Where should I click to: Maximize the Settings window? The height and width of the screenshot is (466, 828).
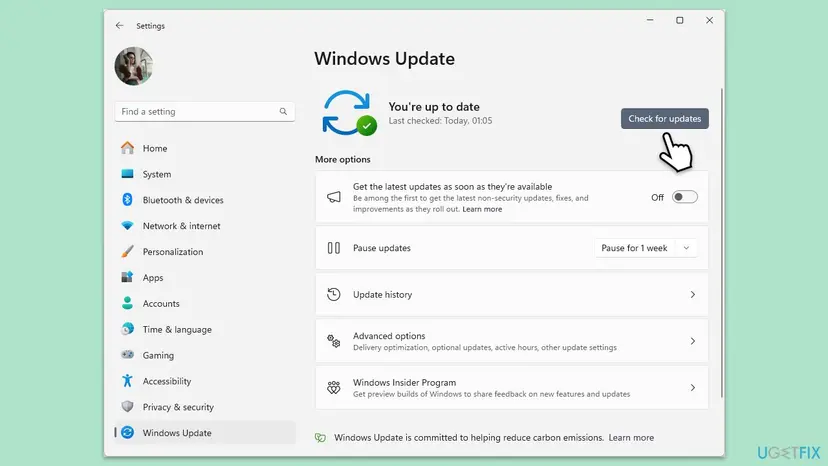point(680,20)
